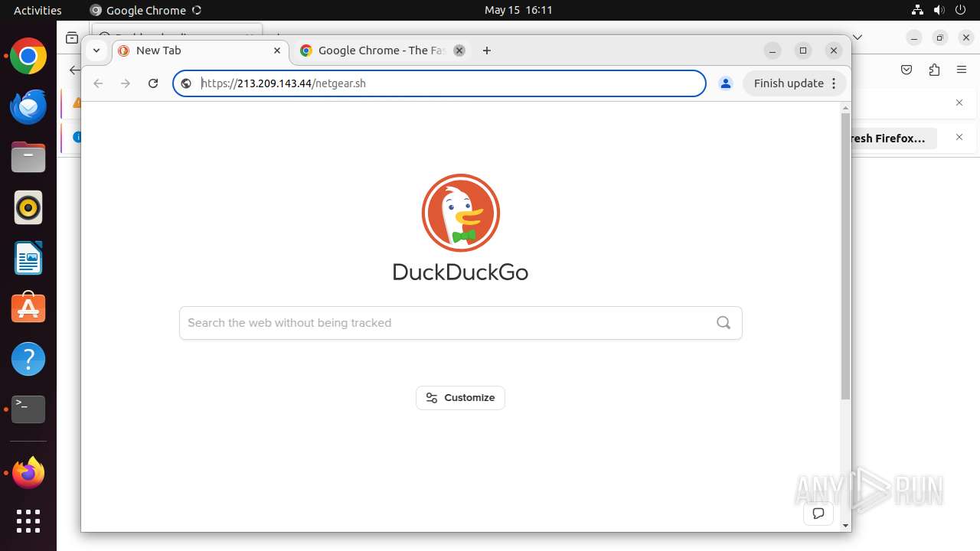980x551 pixels.
Task: Close the Firefox window
Action: [x=966, y=37]
